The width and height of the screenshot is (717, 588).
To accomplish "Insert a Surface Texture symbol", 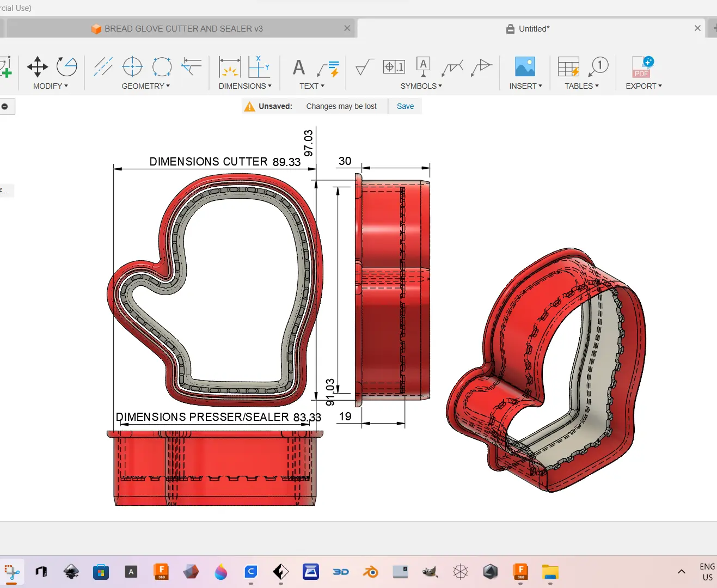I will pyautogui.click(x=364, y=67).
